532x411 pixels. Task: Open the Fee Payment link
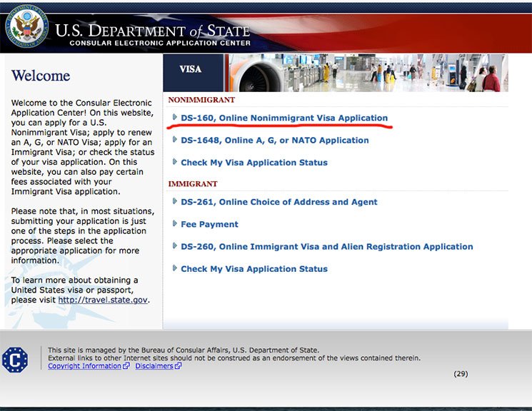click(209, 224)
